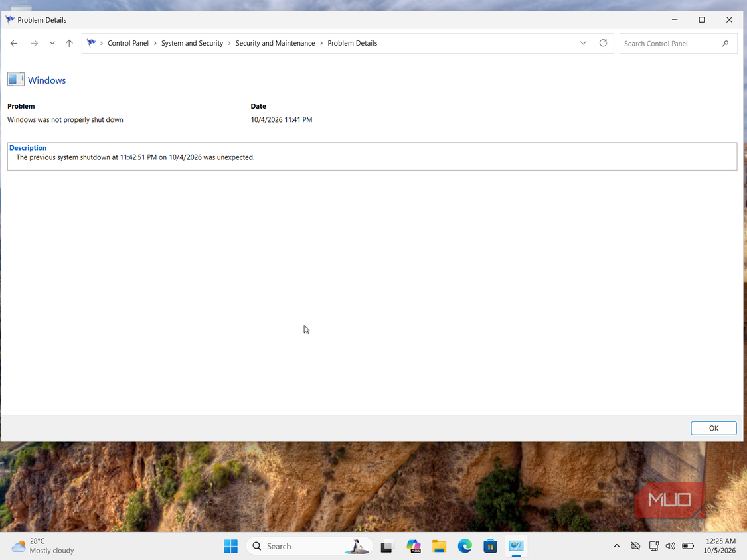Viewport: 747px width, 560px height.
Task: Click the Windows heading text
Action: (46, 80)
